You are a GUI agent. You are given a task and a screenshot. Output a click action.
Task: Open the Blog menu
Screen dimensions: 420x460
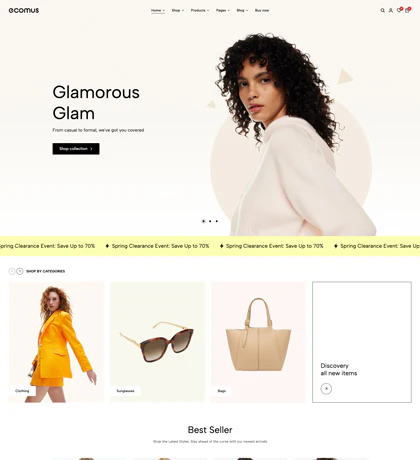[242, 10]
